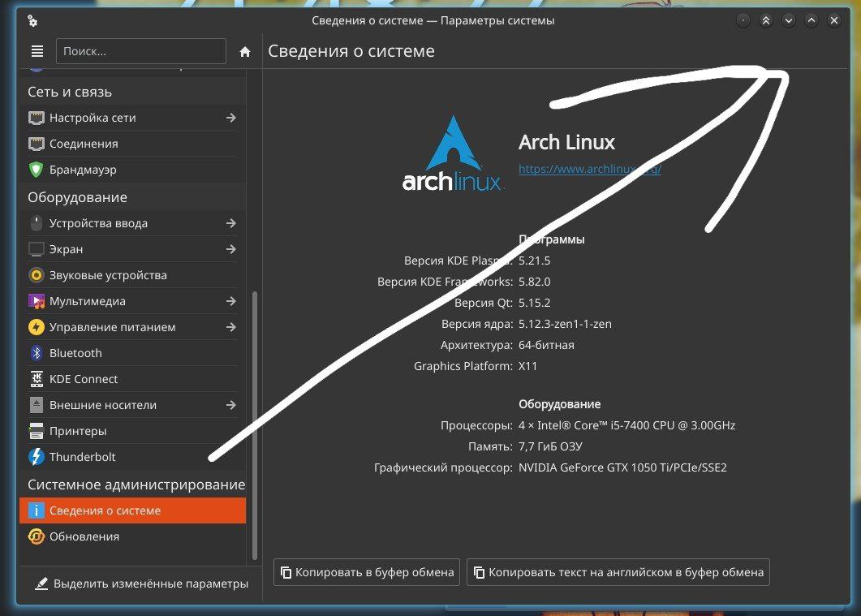
Task: Click the kernel version 5.12.3-zen1-1-zen
Action: 565,324
